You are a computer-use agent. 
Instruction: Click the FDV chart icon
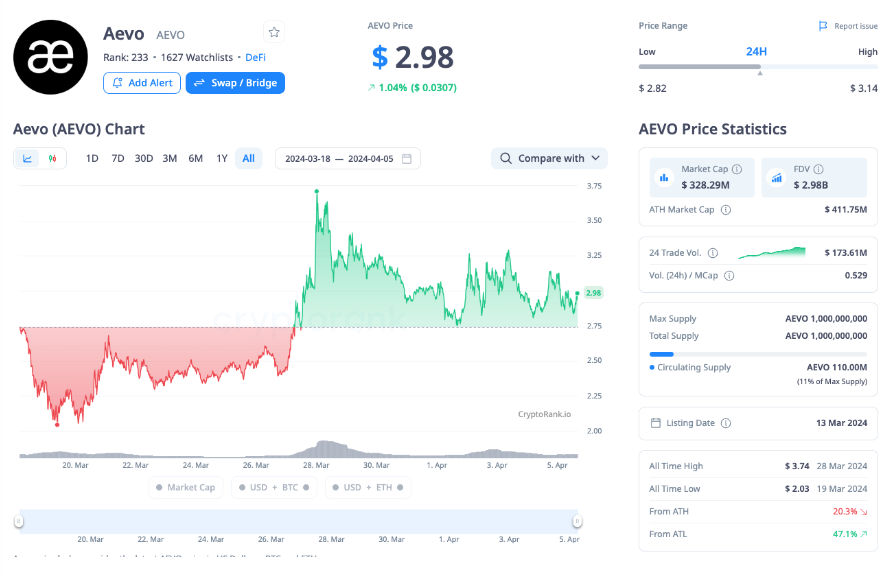tap(777, 178)
